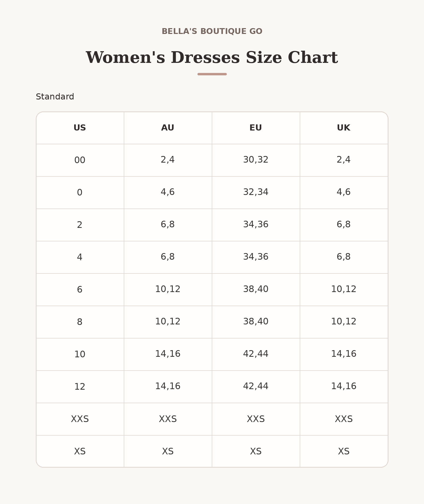
Task: Click the US size 8 cell
Action: click(80, 322)
